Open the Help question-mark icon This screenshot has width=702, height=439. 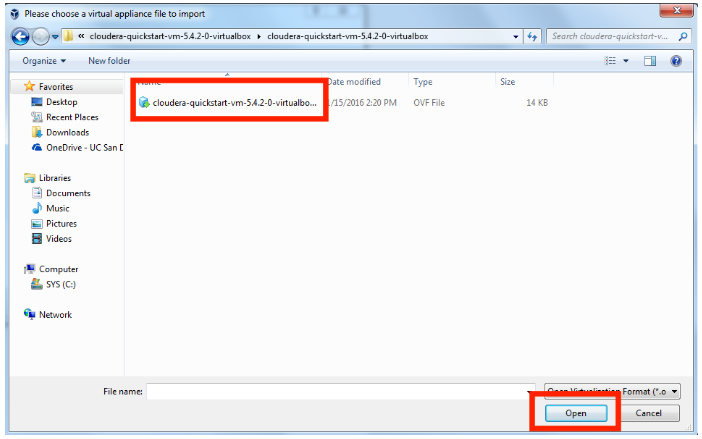pyautogui.click(x=676, y=61)
